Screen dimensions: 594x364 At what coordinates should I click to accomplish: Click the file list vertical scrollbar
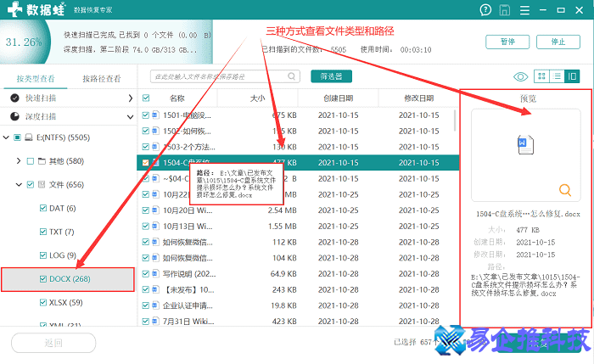(x=455, y=120)
